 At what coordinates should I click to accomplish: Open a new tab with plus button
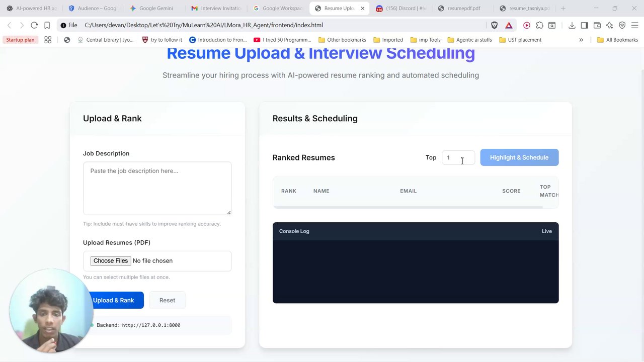coord(563,8)
